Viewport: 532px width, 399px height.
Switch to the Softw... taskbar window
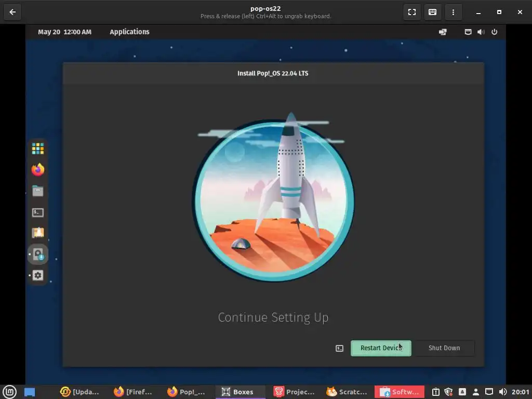click(x=400, y=392)
